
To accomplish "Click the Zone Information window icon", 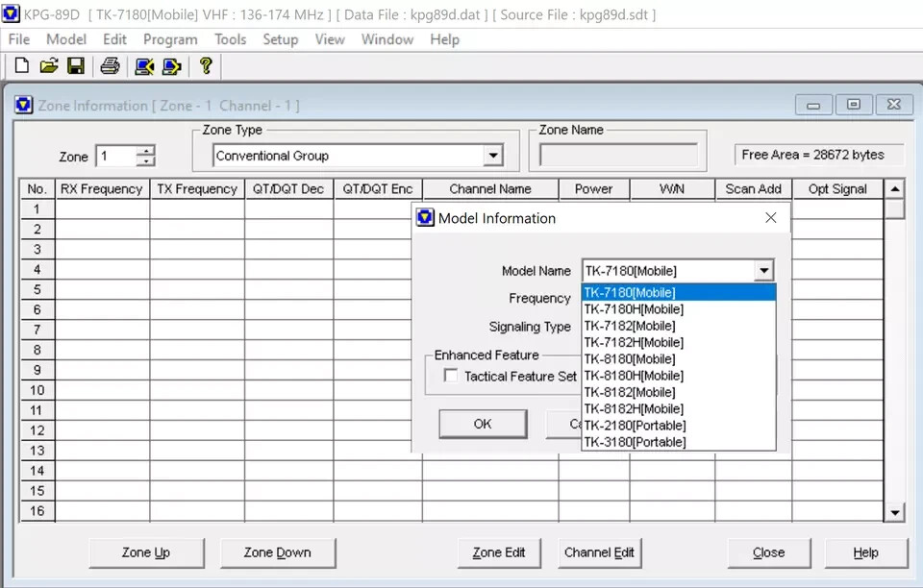I will point(23,106).
